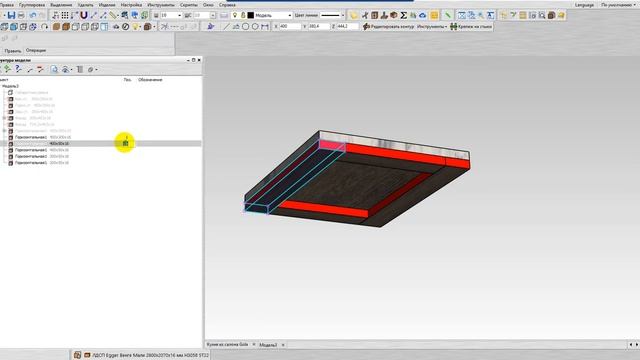
Task: Open the Выделение menu
Action: click(x=61, y=5)
